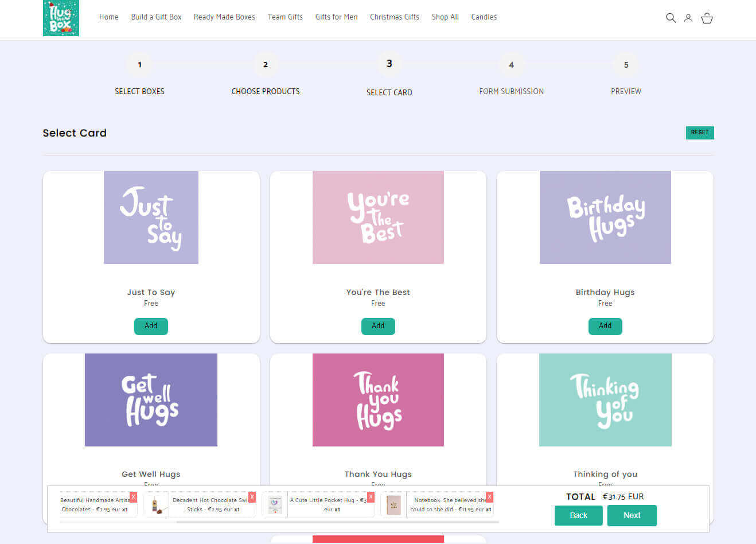Select step 3 Select Card circle
Image resolution: width=756 pixels, height=544 pixels.
(x=389, y=64)
